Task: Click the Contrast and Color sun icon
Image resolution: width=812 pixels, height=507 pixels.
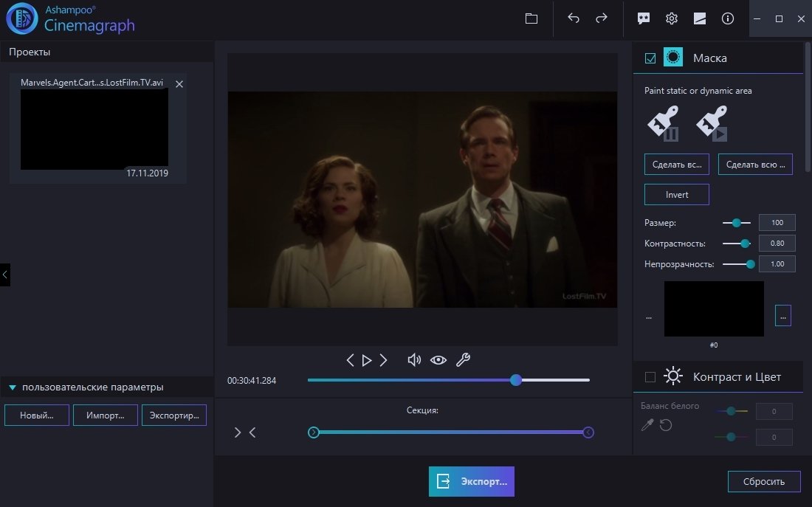Action: (x=673, y=376)
